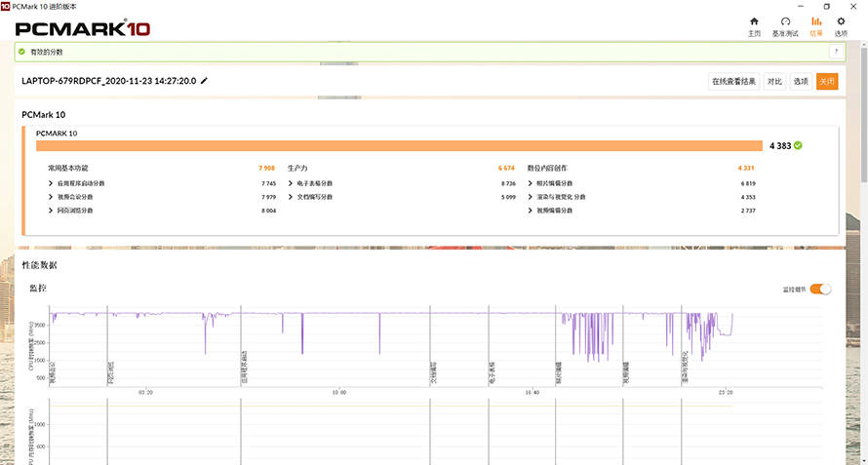Expand 视频编辑分数 score row
868x465 pixels.
click(x=531, y=211)
